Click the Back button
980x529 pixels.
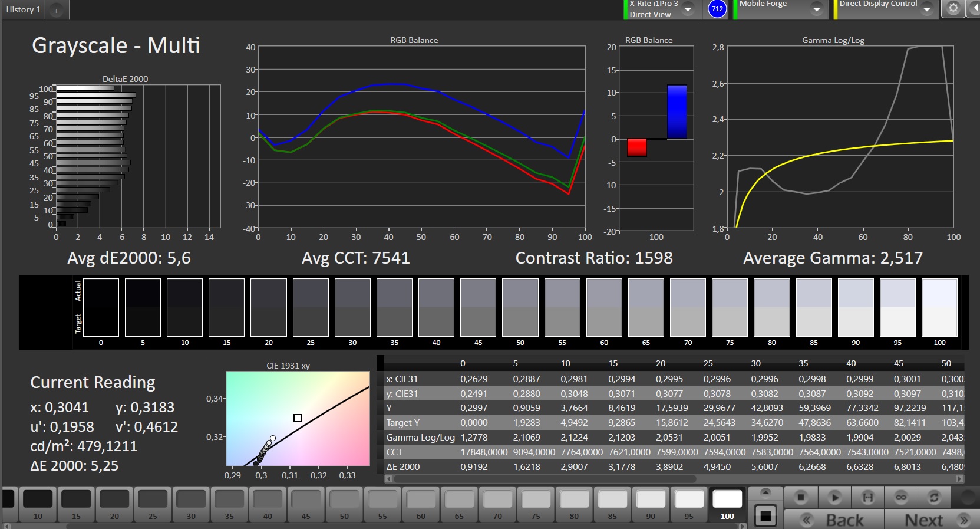(x=834, y=520)
